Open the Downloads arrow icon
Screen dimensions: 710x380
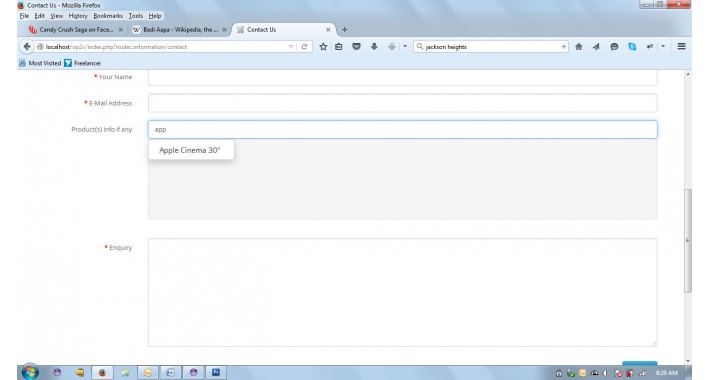pyautogui.click(x=374, y=47)
